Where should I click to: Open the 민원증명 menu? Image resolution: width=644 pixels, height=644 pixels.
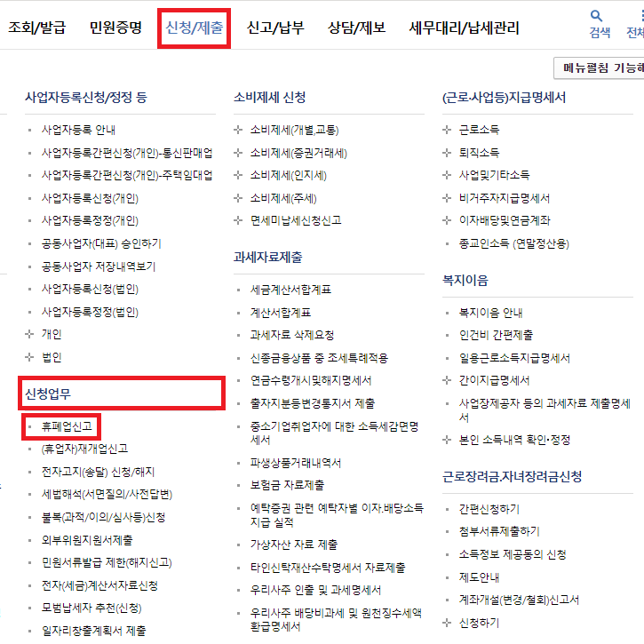(115, 28)
